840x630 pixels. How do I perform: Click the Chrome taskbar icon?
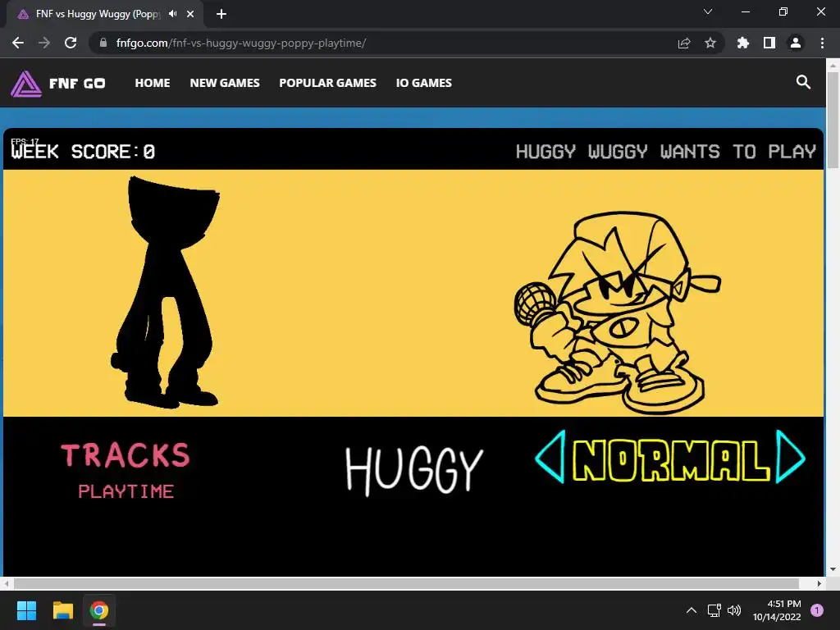(99, 610)
